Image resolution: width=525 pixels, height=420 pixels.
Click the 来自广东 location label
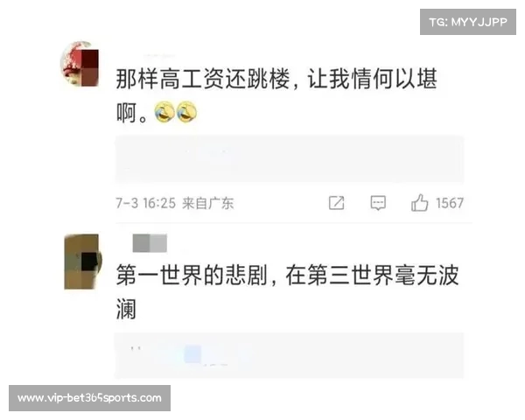208,203
